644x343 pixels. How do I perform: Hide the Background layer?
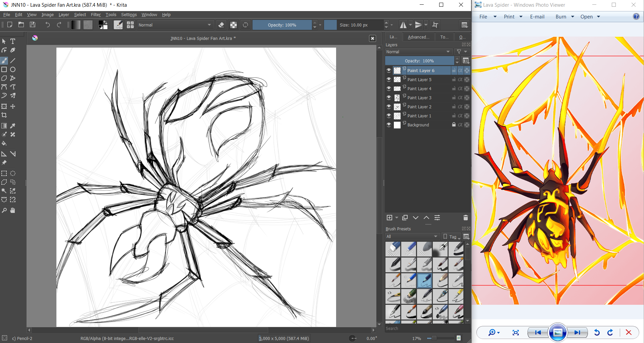(389, 125)
